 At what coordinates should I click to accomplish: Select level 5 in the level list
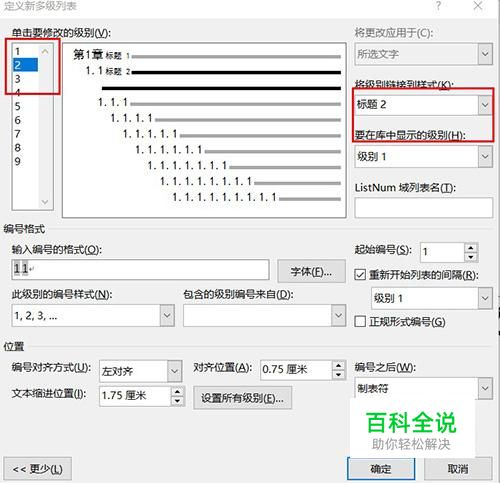coord(25,106)
